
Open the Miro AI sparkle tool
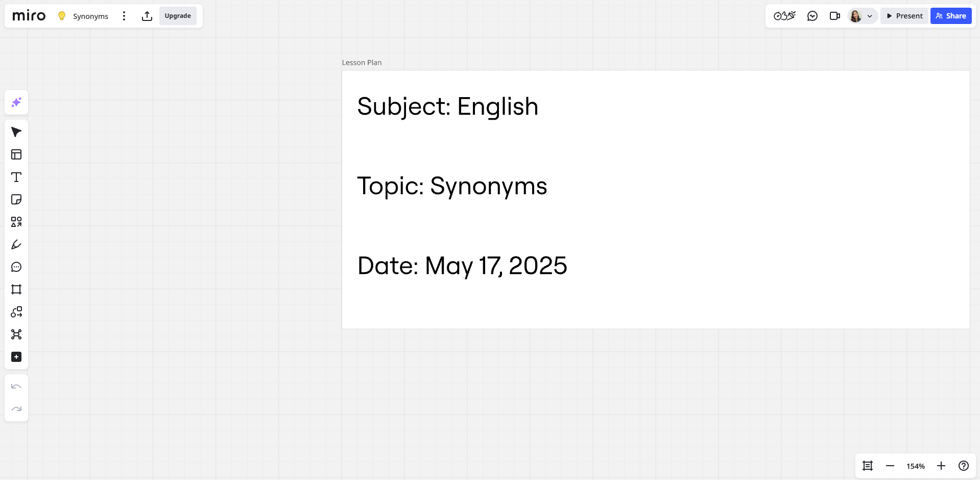pos(16,102)
